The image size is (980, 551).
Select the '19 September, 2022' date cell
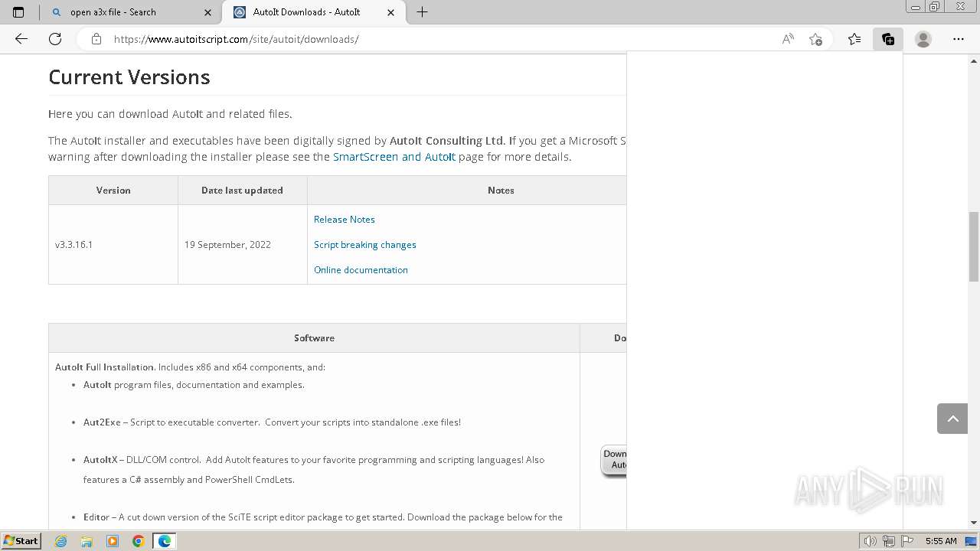point(243,245)
